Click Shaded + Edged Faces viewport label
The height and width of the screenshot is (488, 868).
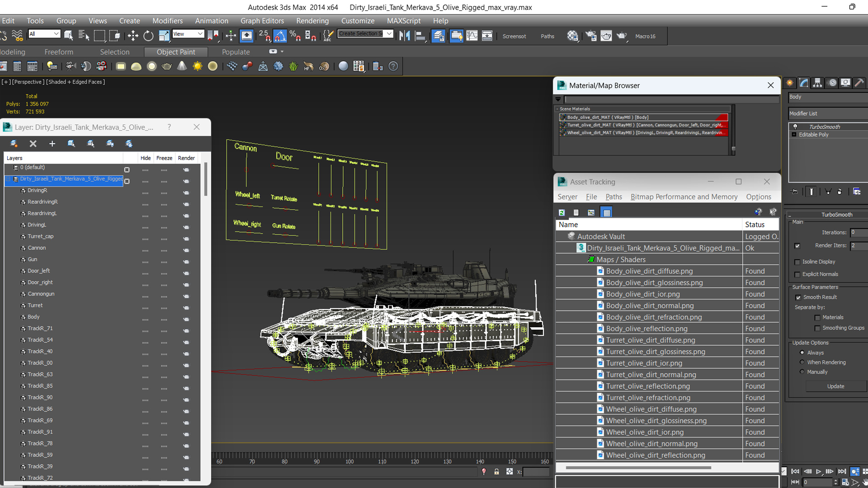tap(75, 82)
